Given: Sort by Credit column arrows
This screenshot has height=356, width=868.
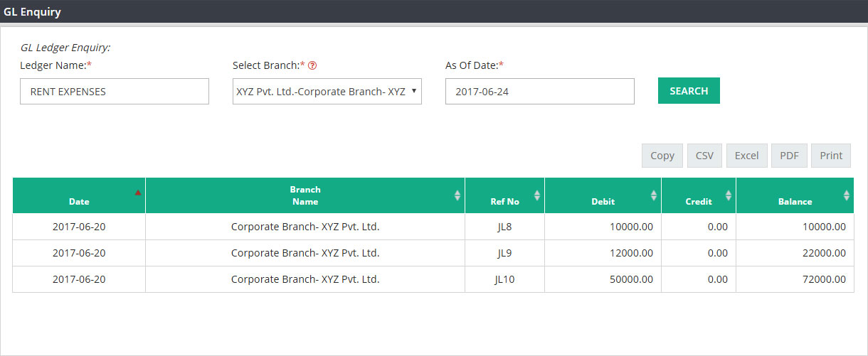Looking at the screenshot, I should pyautogui.click(x=729, y=195).
